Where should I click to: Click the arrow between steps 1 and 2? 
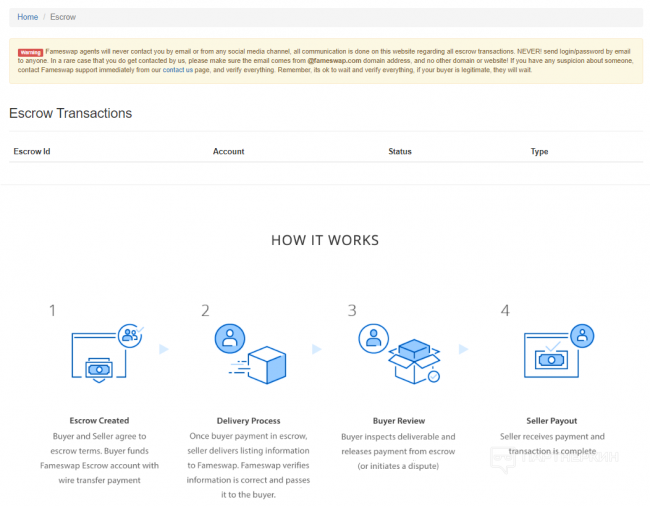164,349
